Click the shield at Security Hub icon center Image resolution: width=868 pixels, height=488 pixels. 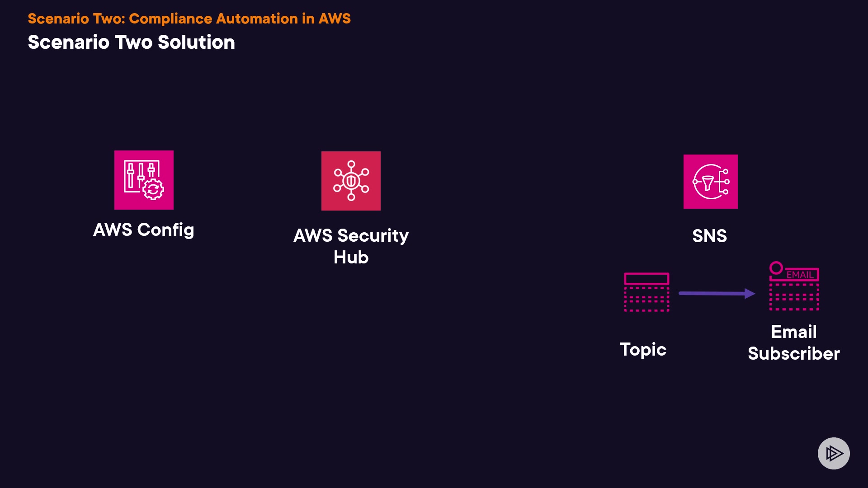click(x=351, y=181)
